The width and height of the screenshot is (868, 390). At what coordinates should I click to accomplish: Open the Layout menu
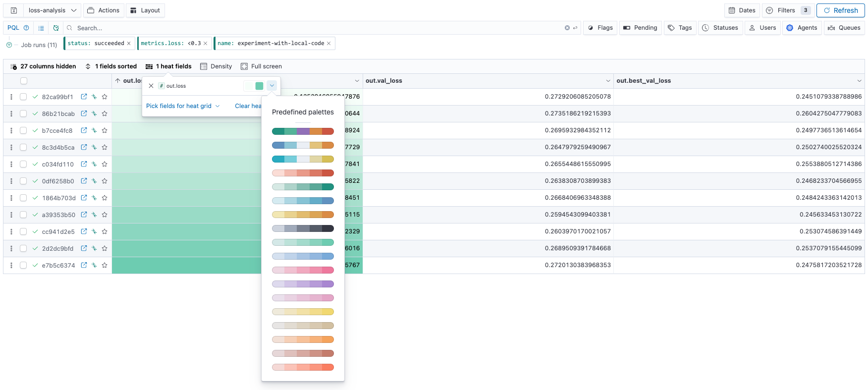(x=145, y=10)
